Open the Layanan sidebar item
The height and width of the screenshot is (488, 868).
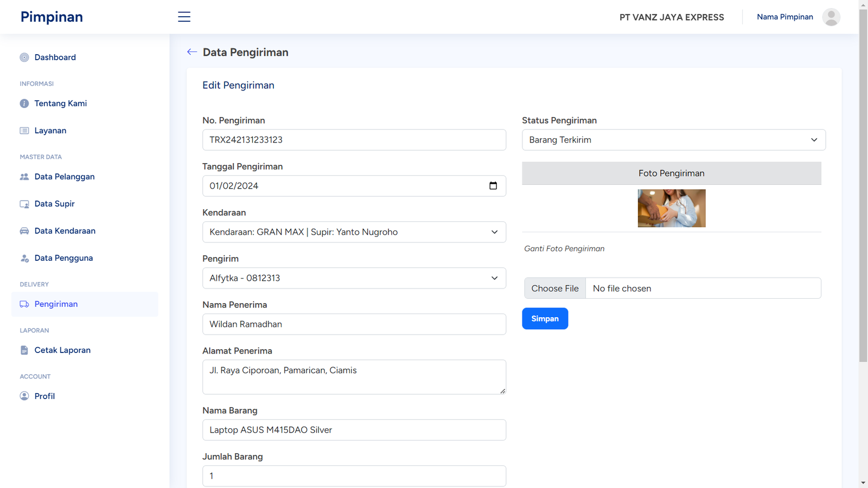tap(50, 131)
